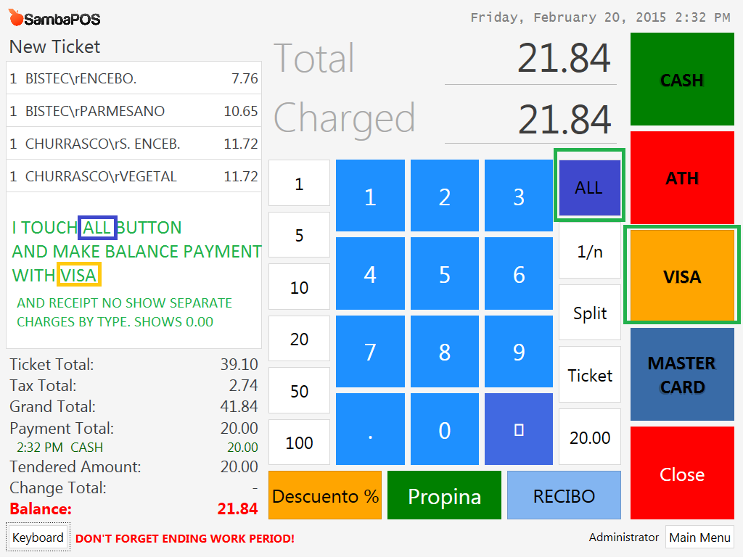Tap quick amount 50
The height and width of the screenshot is (560, 743).
click(299, 391)
